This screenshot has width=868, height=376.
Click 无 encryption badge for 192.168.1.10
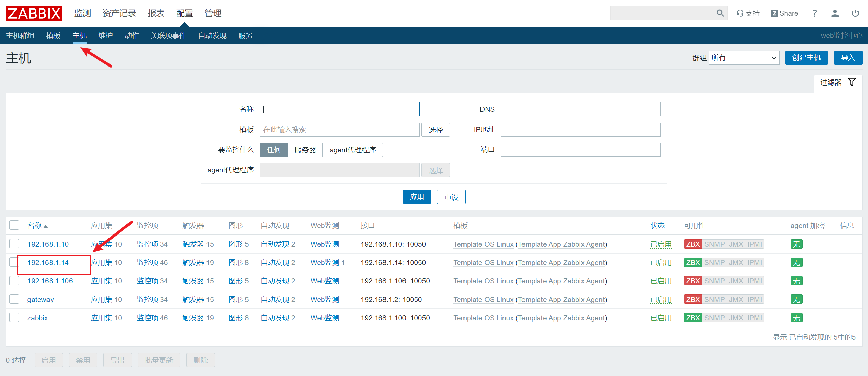pos(796,244)
